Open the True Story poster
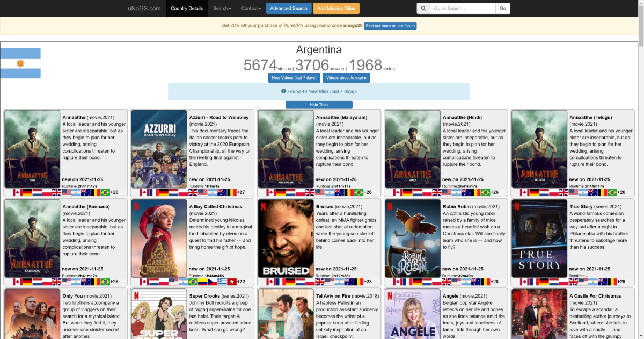Viewport: 644px width, 339px height. (x=539, y=239)
